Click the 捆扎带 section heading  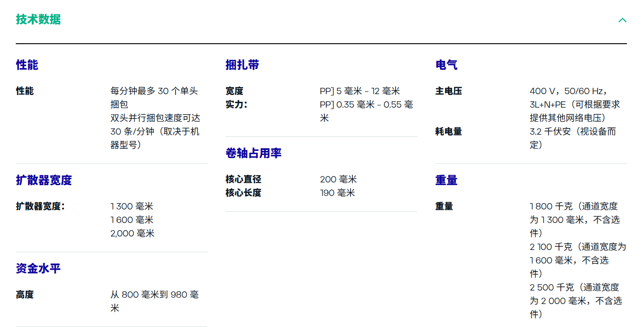point(242,65)
